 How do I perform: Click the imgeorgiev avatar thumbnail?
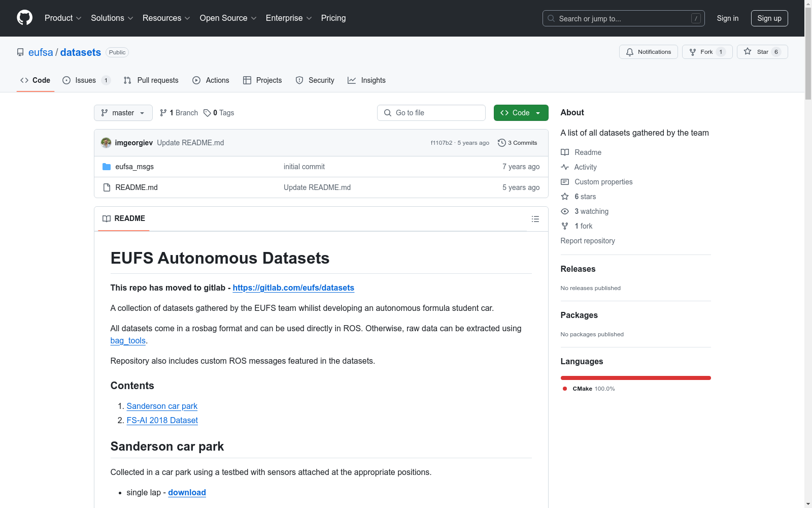click(106, 143)
